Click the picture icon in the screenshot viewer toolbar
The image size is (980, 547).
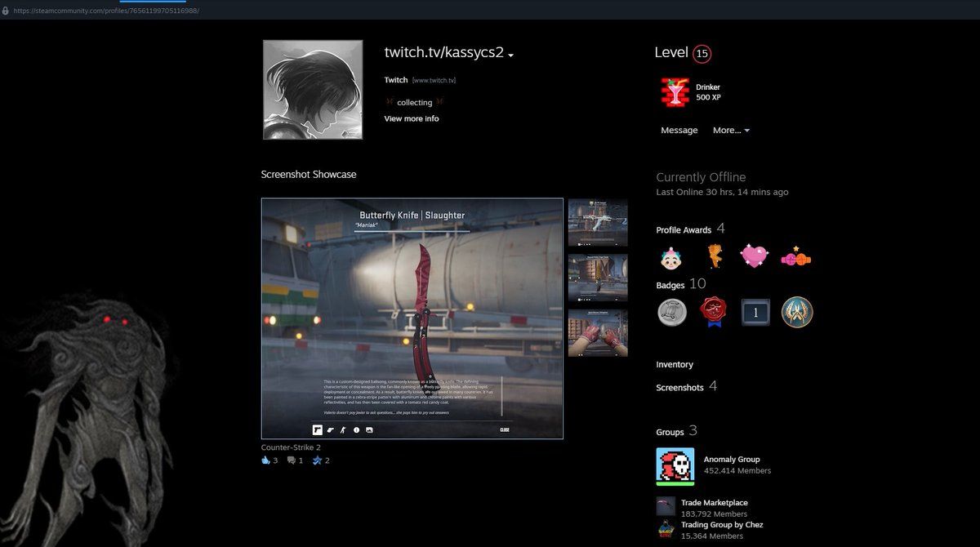[369, 429]
